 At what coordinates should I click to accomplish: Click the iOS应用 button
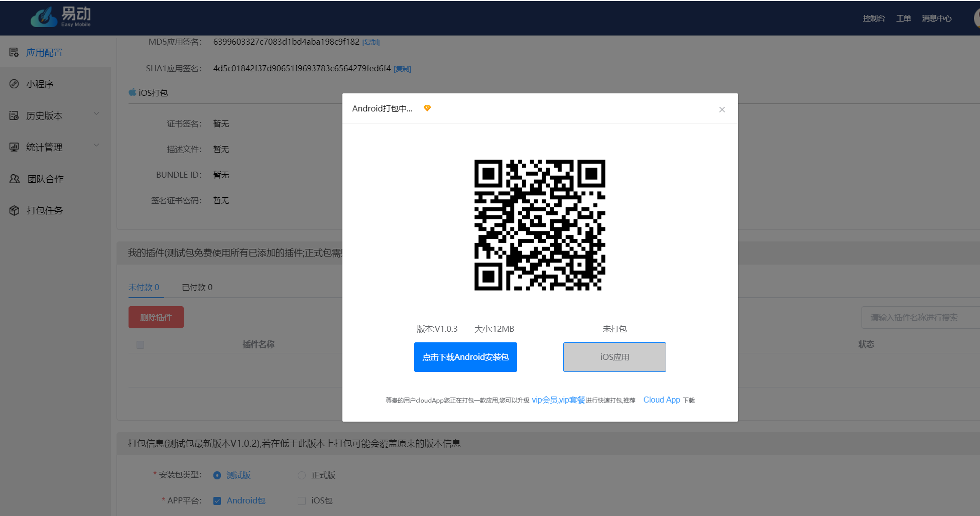coord(615,357)
